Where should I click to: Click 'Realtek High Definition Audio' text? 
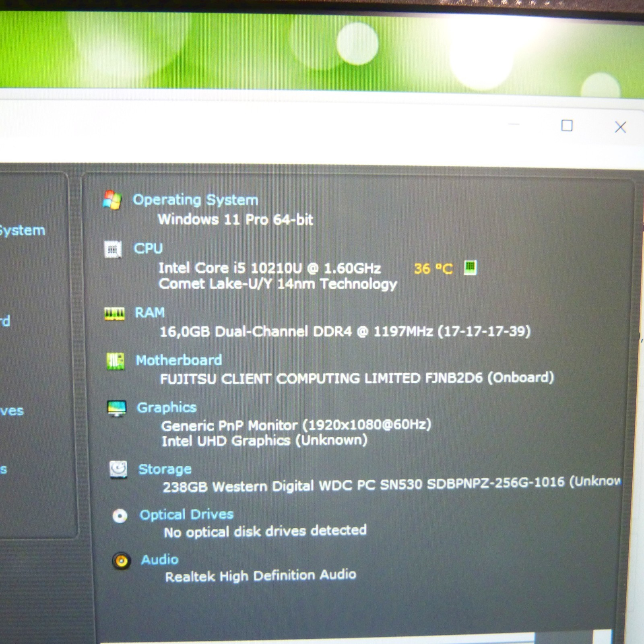coord(261,576)
